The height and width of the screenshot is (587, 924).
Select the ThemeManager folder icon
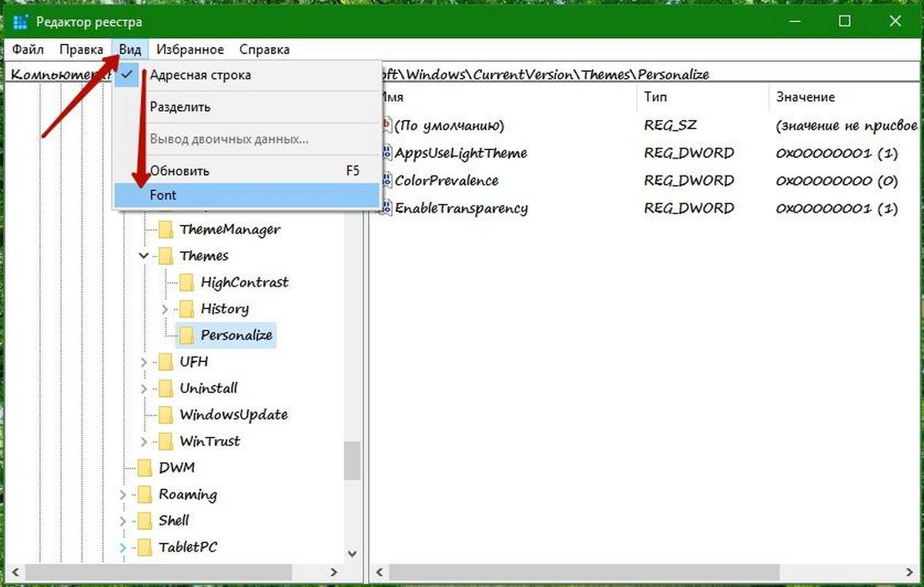pyautogui.click(x=166, y=230)
